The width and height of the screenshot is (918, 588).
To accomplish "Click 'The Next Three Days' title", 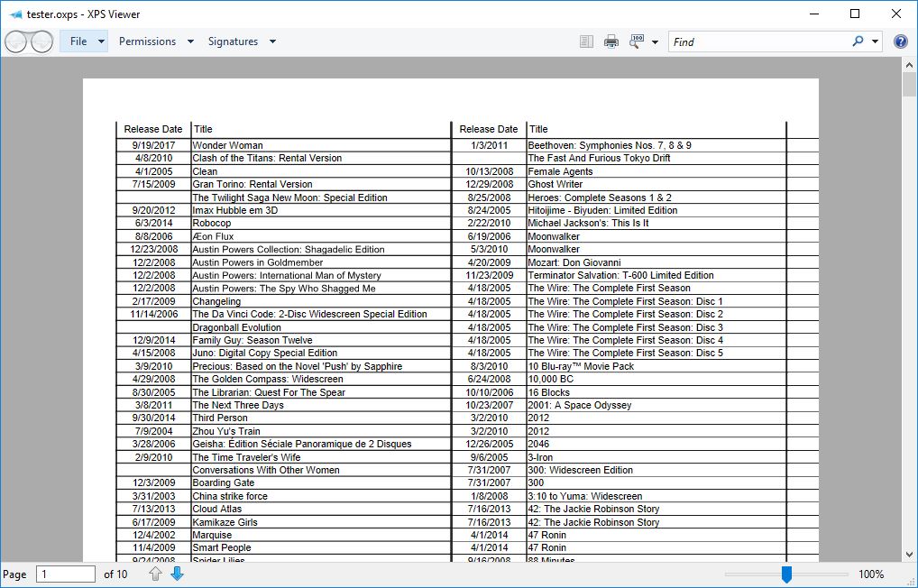I will pyautogui.click(x=238, y=405).
